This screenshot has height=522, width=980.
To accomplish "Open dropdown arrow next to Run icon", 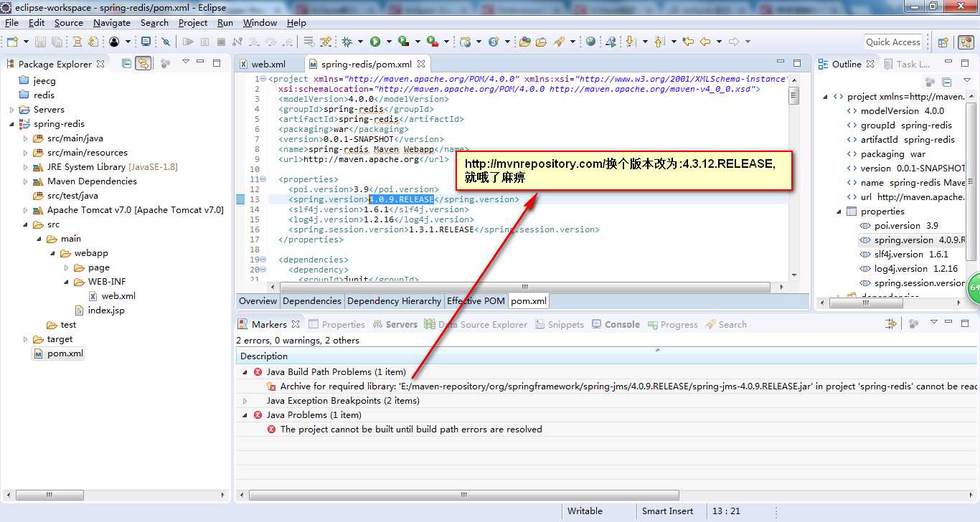I will [x=388, y=42].
